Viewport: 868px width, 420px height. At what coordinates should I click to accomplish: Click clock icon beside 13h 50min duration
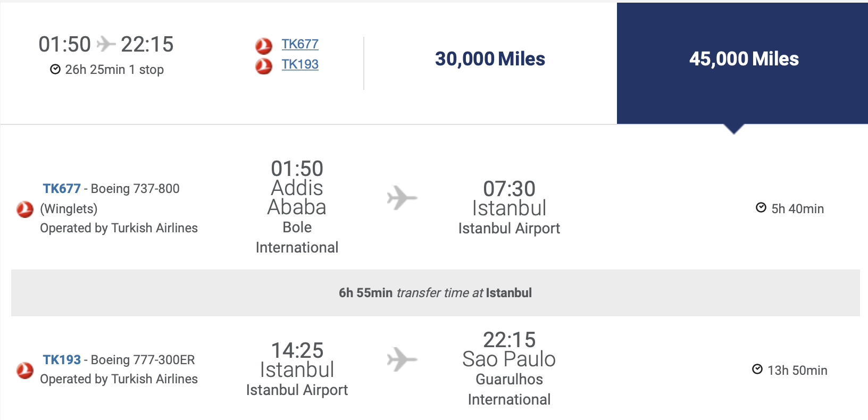(757, 369)
